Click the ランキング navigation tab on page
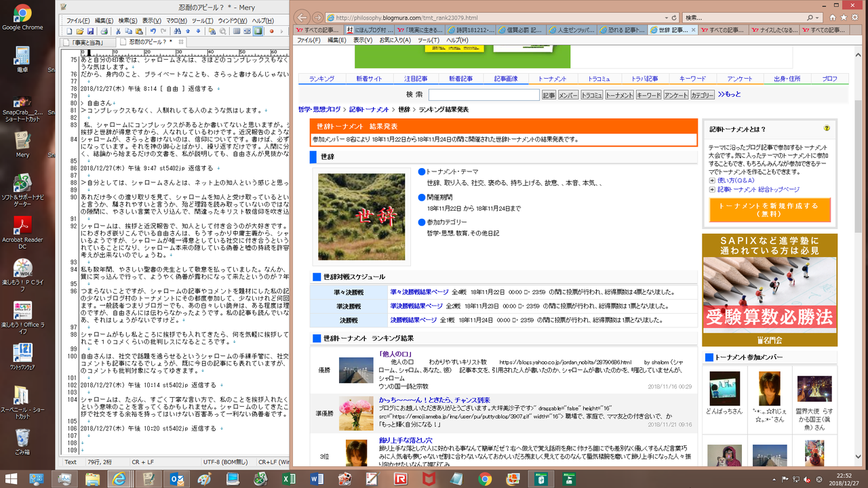The width and height of the screenshot is (868, 488). (321, 79)
